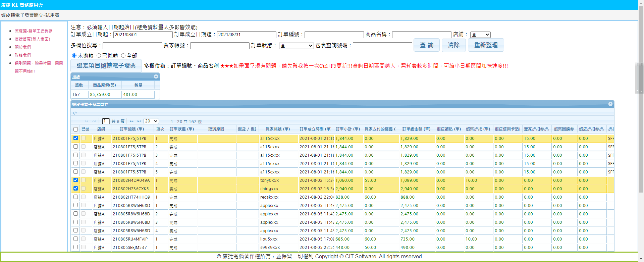This screenshot has height=262, width=644.
Task: Go to first page in grid pager
Action: (x=87, y=121)
